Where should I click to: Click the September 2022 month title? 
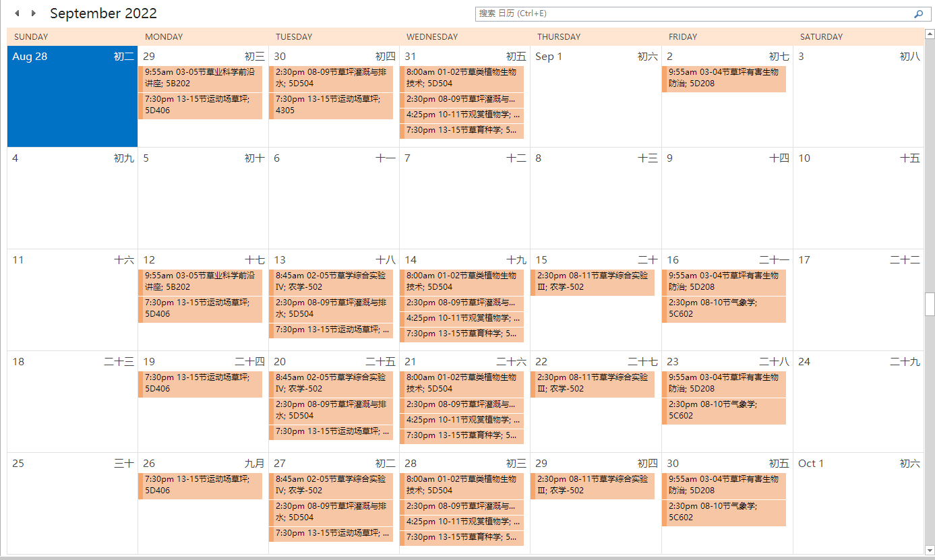pyautogui.click(x=103, y=13)
